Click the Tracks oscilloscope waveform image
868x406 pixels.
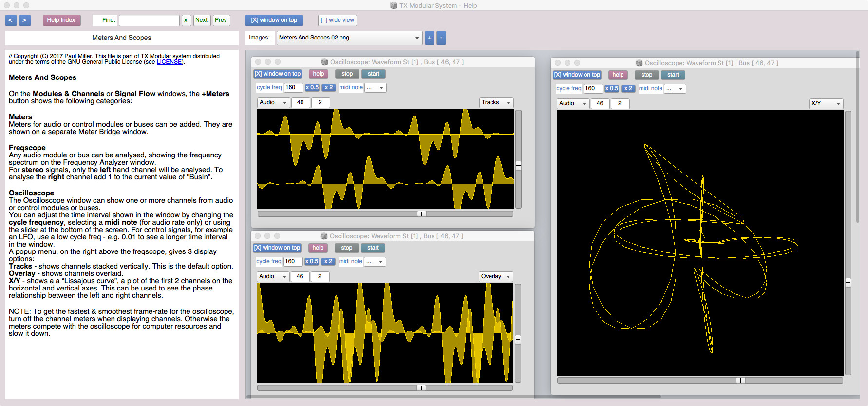tap(385, 159)
